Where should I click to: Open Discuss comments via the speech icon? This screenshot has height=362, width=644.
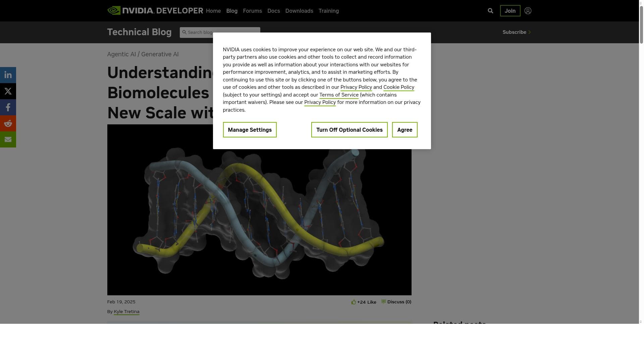coord(384,302)
